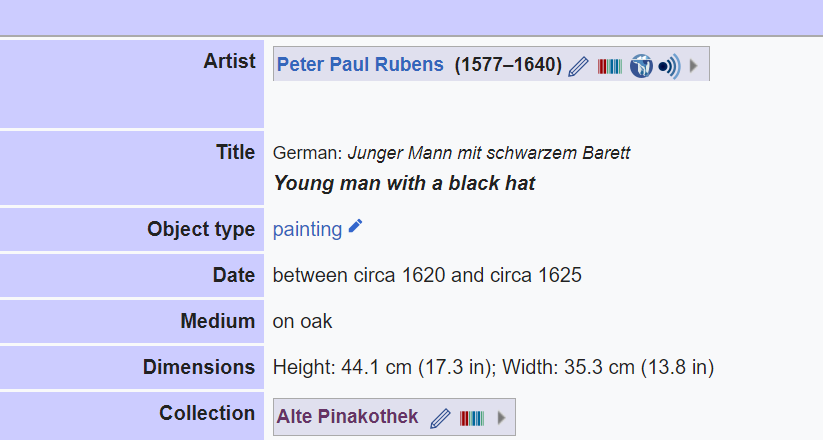Viewport: 823px width, 440px height.
Task: Click pencil icon beside Alte Pinakothek
Action: (x=440, y=418)
